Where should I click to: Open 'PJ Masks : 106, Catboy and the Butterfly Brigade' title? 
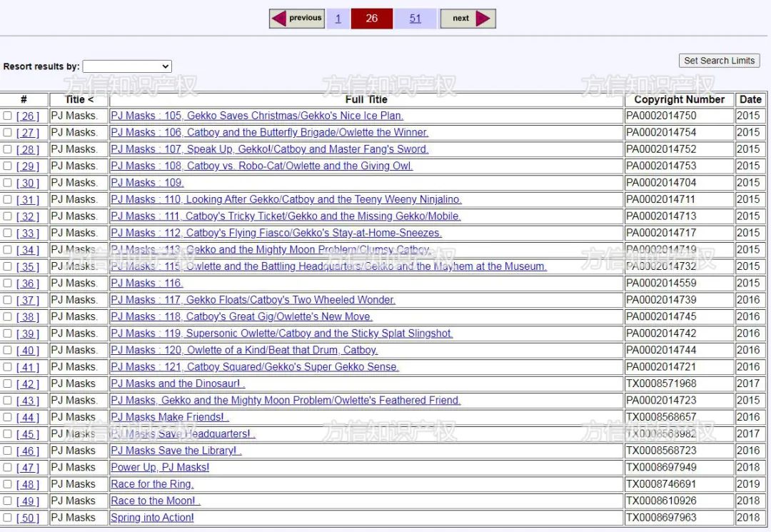(269, 132)
